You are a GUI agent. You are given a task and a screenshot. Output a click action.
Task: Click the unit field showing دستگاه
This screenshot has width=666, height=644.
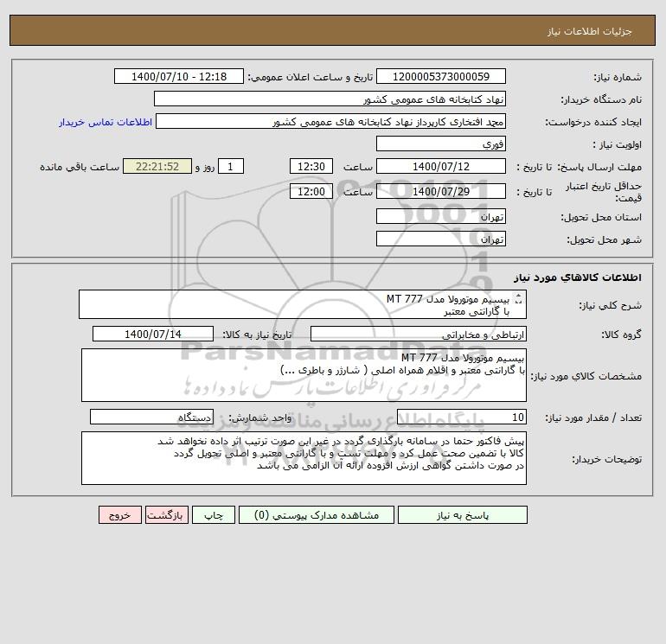[x=151, y=417]
